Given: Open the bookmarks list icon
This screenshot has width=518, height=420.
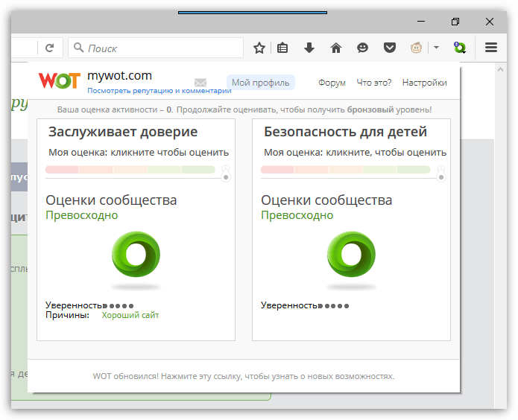Looking at the screenshot, I should [282, 48].
